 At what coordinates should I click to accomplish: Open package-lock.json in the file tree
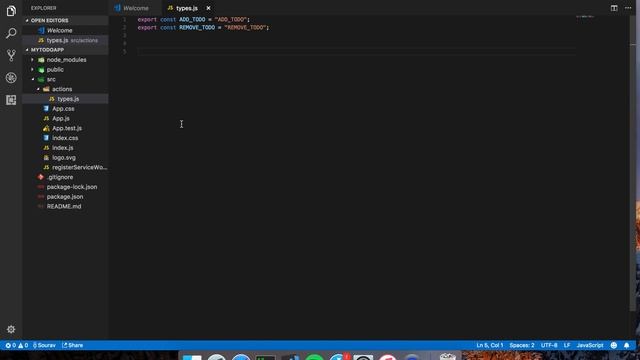click(x=65, y=187)
